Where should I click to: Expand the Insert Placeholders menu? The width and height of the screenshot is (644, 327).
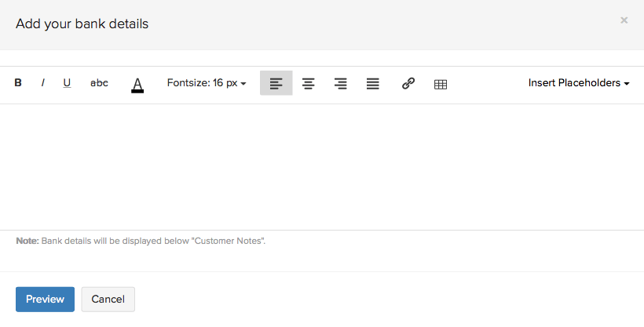click(579, 83)
